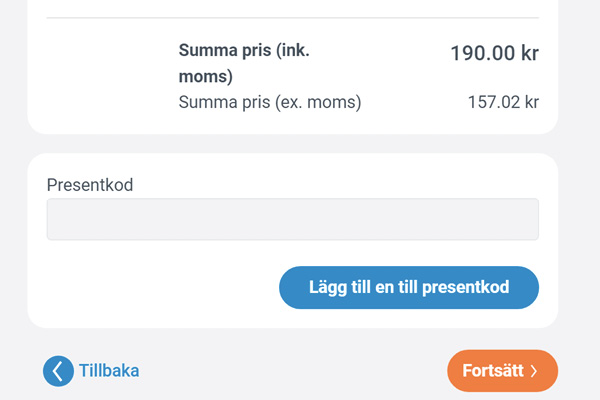Click the white chevron inside Fortsätt button
The image size is (600, 400).
coord(534,371)
